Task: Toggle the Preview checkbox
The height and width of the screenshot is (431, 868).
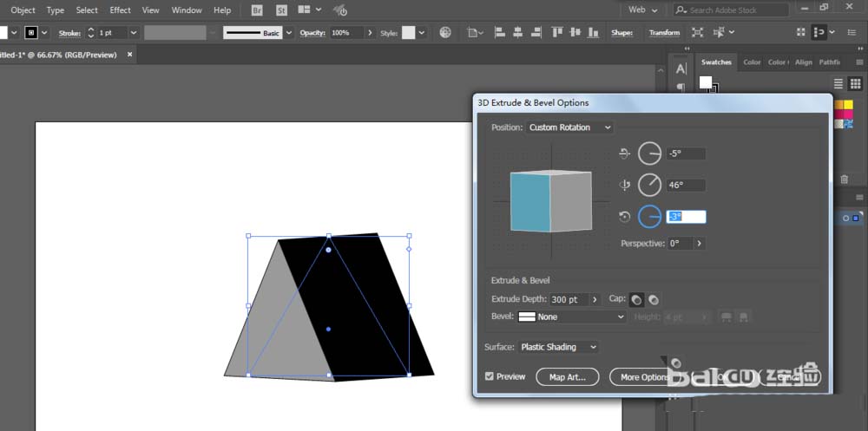Action: [489, 376]
